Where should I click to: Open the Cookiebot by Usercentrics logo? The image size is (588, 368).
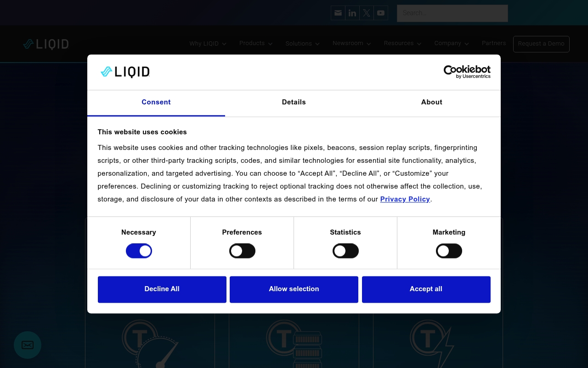pos(467,72)
